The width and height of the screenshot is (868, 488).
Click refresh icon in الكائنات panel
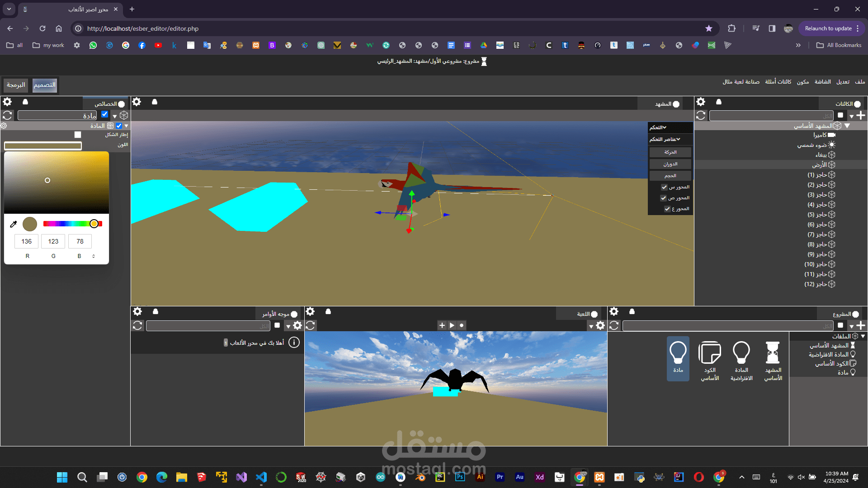701,116
